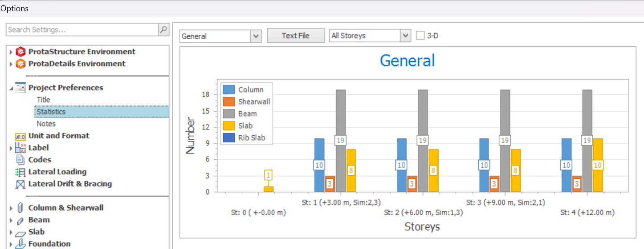Open Lateral Loading settings icon
The image size is (644, 249).
tap(20, 172)
